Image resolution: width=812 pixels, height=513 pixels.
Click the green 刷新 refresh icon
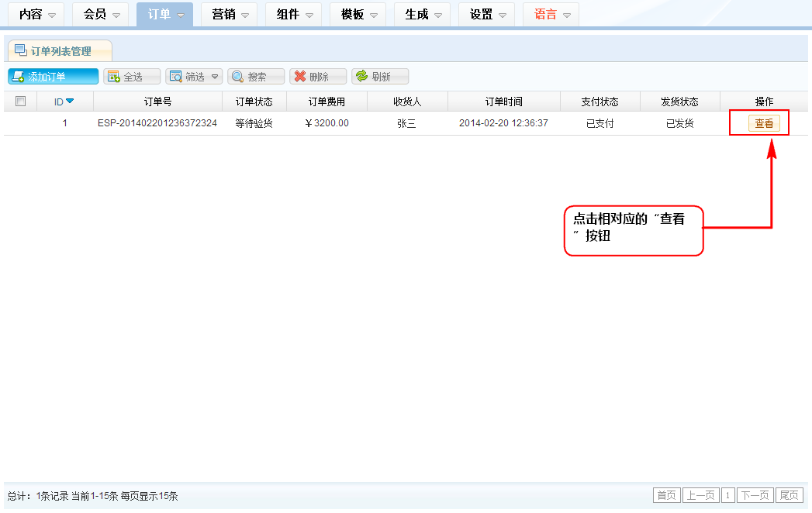(x=361, y=77)
